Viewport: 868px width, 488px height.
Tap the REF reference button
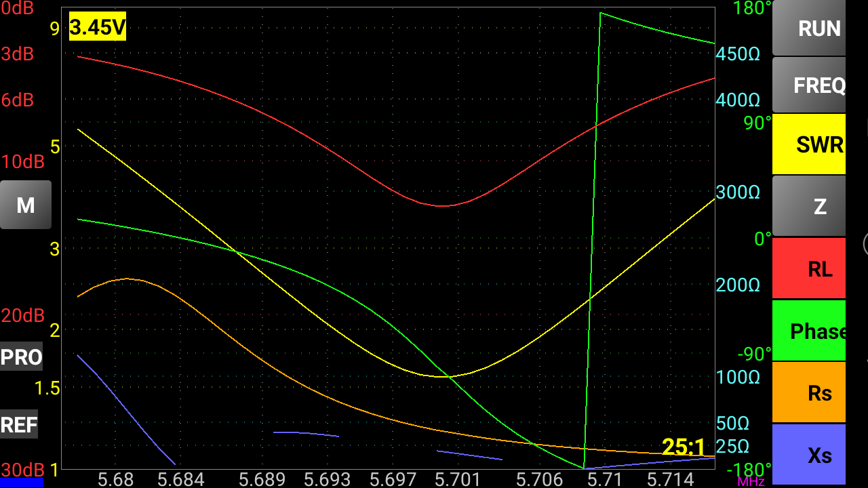(x=19, y=425)
